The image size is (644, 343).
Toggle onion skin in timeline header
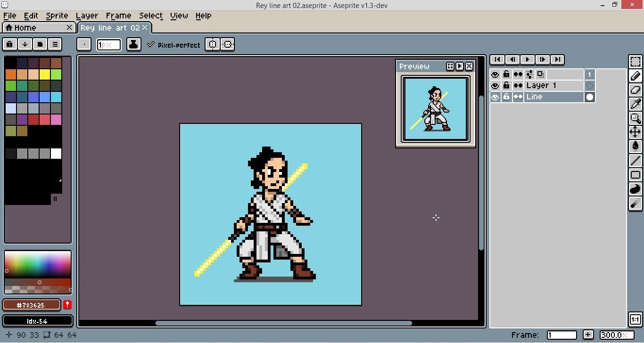coord(540,74)
